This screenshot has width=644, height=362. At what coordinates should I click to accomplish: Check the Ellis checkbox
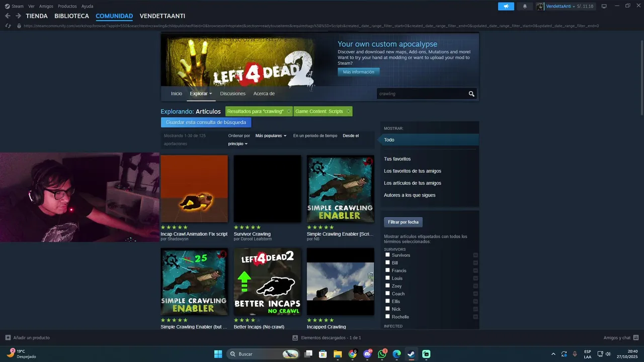pyautogui.click(x=387, y=301)
